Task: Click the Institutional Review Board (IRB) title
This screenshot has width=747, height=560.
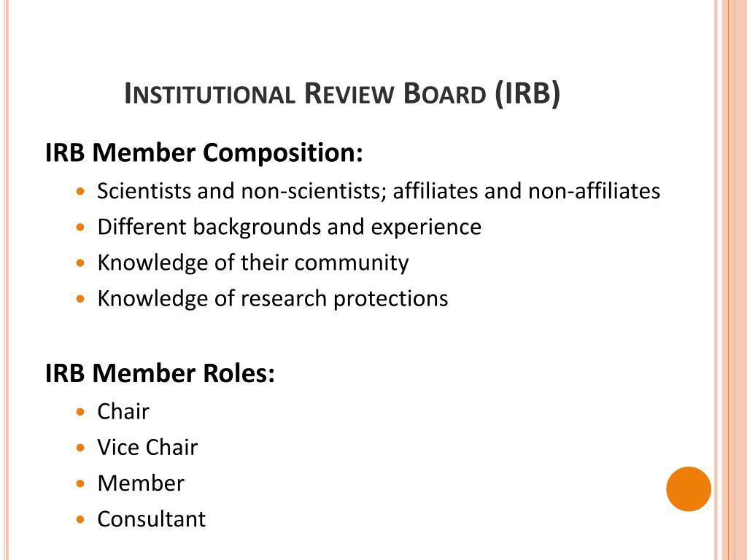Action: tap(342, 94)
